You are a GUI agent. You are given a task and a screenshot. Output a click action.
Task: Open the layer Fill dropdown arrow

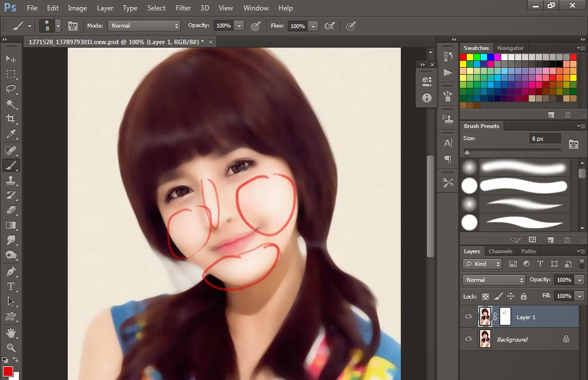580,296
